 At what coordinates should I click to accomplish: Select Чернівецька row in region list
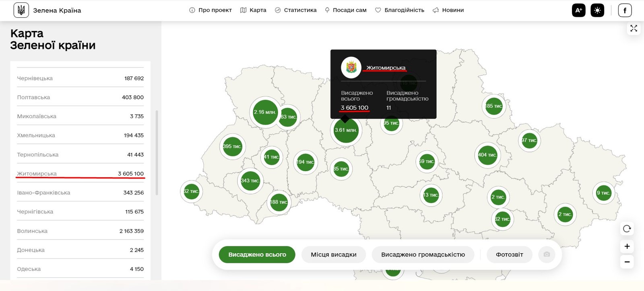[x=80, y=78]
